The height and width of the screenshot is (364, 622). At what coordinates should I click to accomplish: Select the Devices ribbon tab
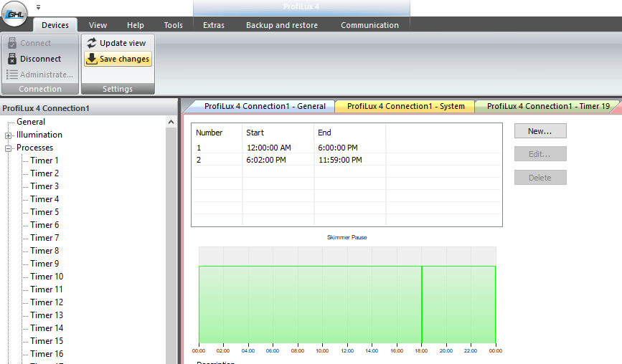[x=55, y=25]
